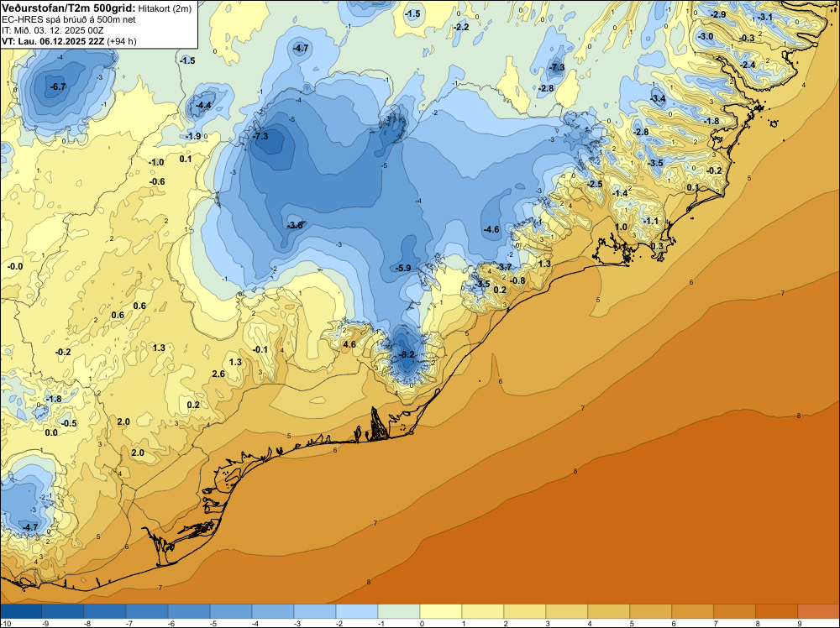The height and width of the screenshot is (628, 840).
Task: Select the -8.2 temperature label
Action: point(407,354)
